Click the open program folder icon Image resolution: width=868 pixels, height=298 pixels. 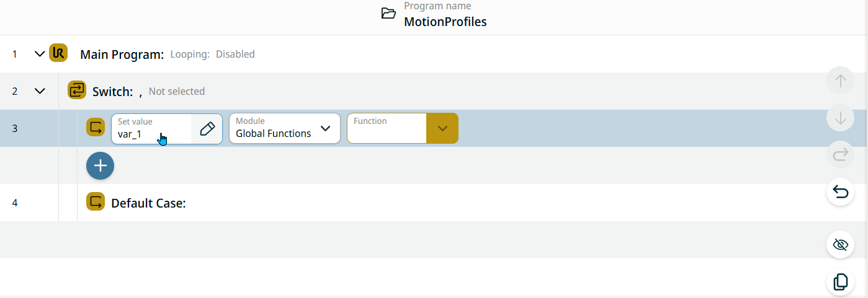tap(388, 14)
